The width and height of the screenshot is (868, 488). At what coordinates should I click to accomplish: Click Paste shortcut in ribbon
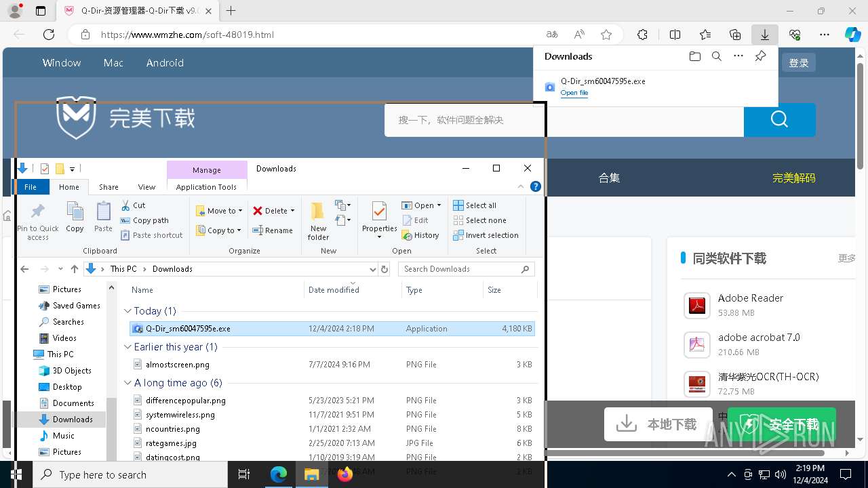pyautogui.click(x=152, y=235)
